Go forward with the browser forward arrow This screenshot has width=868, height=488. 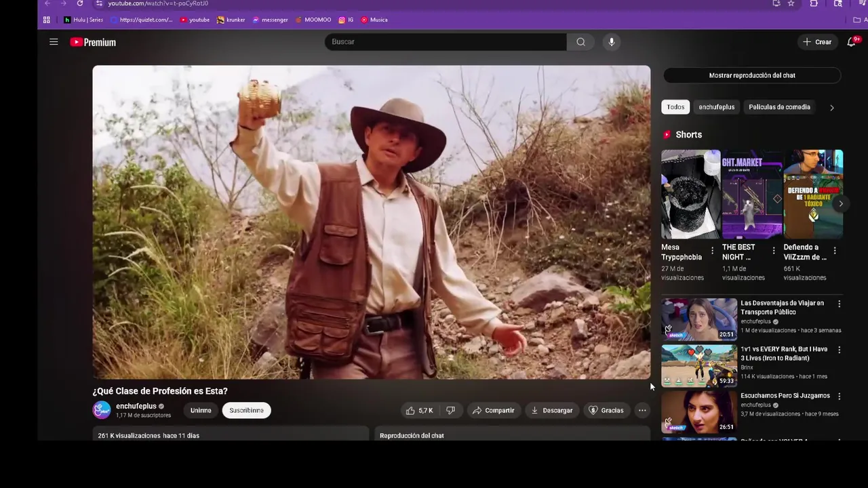(64, 3)
